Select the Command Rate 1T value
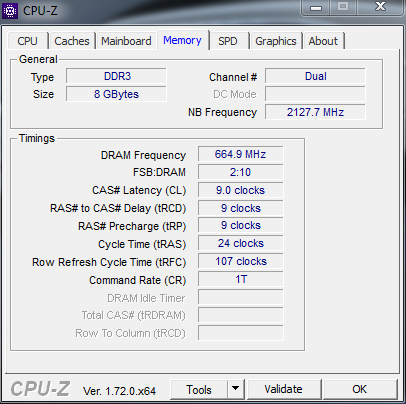The height and width of the screenshot is (404, 406). tap(241, 279)
